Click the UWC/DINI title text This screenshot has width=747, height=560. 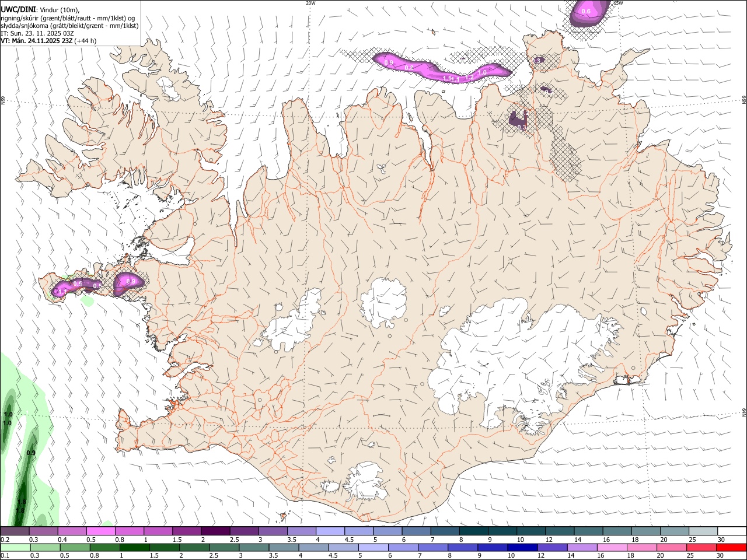click(18, 9)
